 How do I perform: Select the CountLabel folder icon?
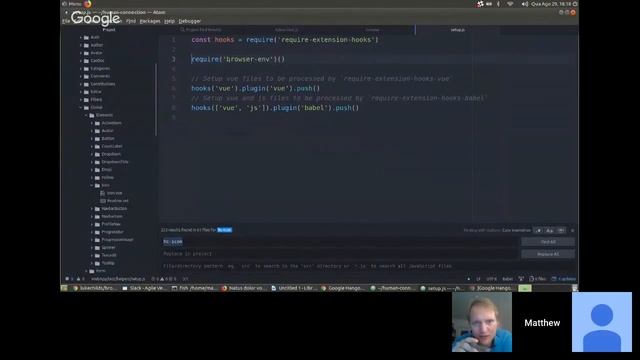tap(97, 147)
